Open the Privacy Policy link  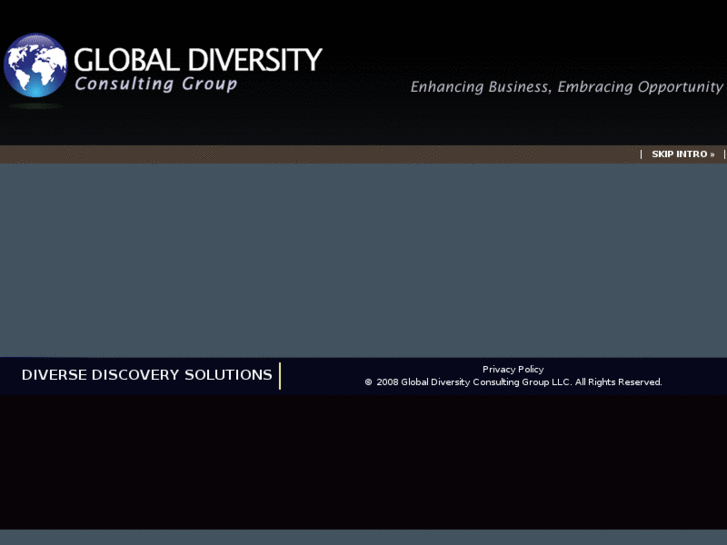click(x=513, y=369)
